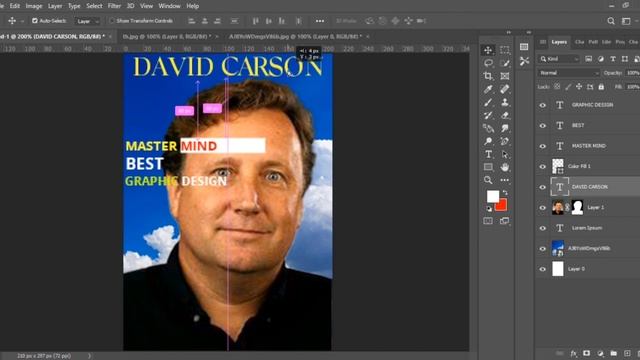Select the Move tool
The height and width of the screenshot is (360, 640).
[x=488, y=50]
